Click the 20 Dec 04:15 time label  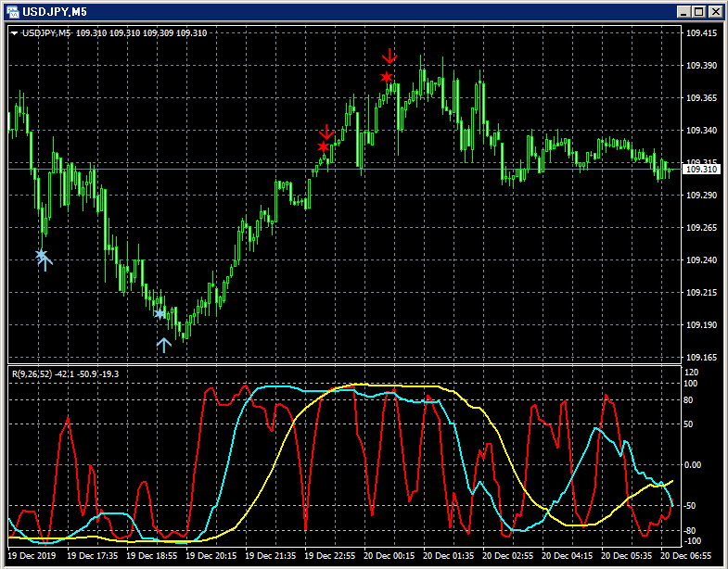click(568, 555)
